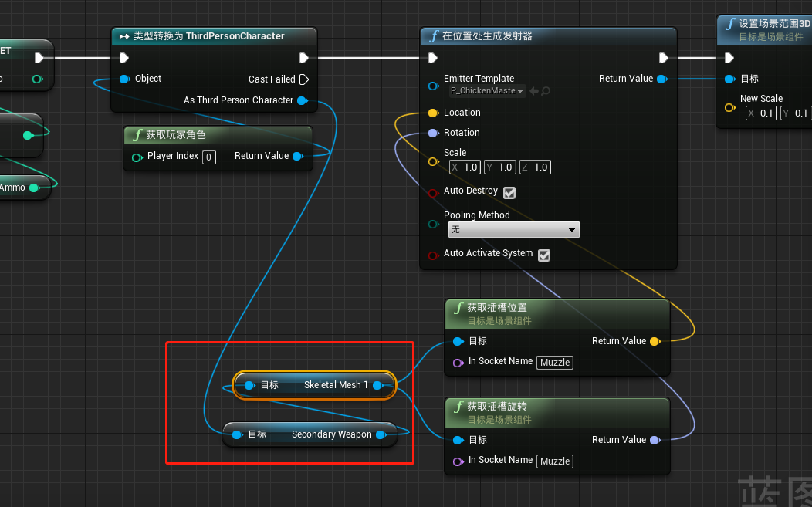Click Muzzle socket name field in 获取插槽位置
The image size is (812, 507).
click(555, 363)
